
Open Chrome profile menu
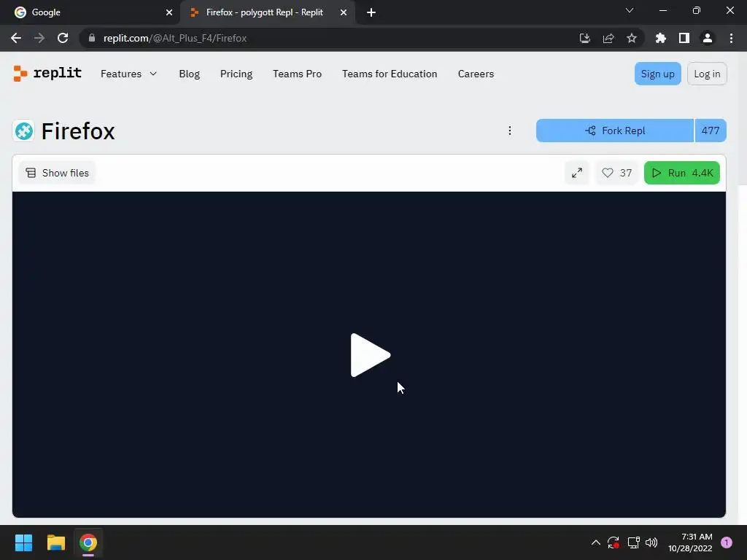pos(708,38)
